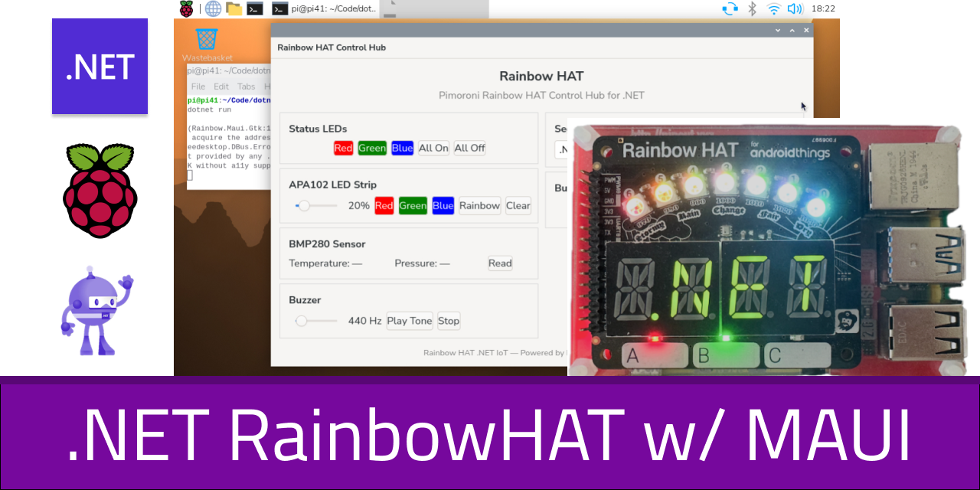The width and height of the screenshot is (980, 490).
Task: Open the Edit menu in the terminal window
Action: click(221, 87)
